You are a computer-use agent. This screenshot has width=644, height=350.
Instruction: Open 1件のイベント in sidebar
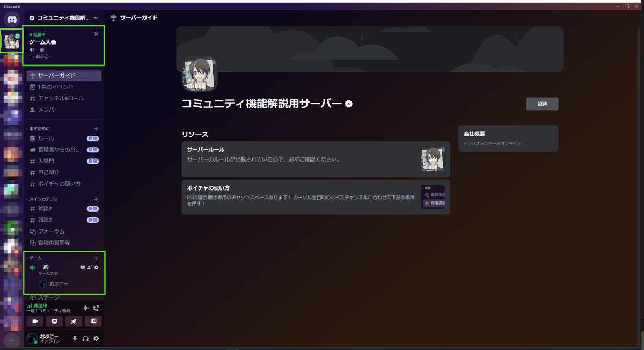(64, 87)
